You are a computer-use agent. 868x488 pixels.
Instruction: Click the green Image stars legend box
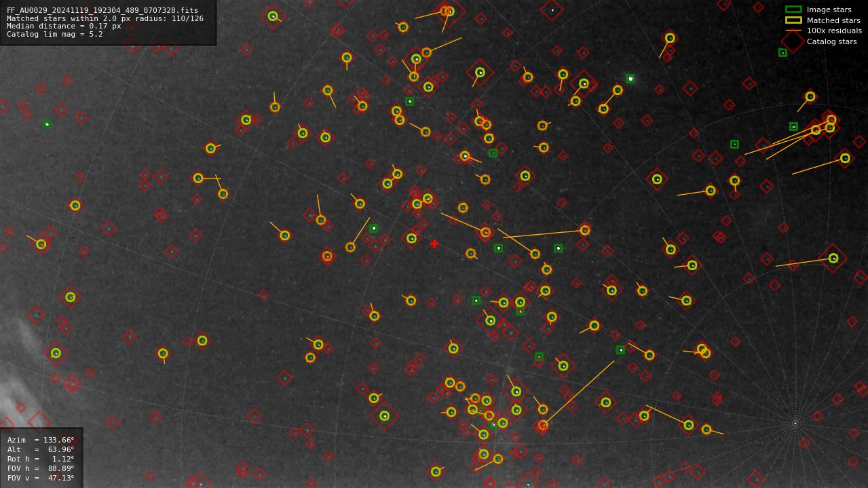pyautogui.click(x=793, y=10)
